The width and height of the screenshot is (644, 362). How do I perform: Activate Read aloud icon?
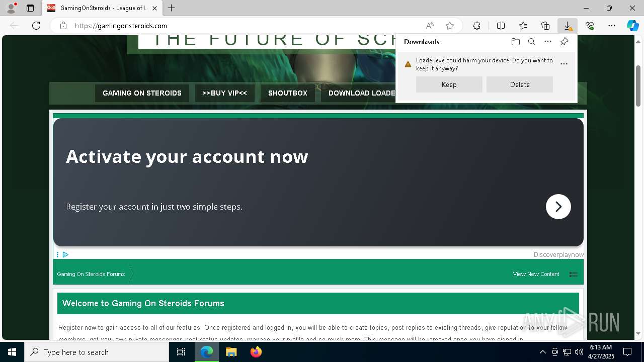(430, 26)
